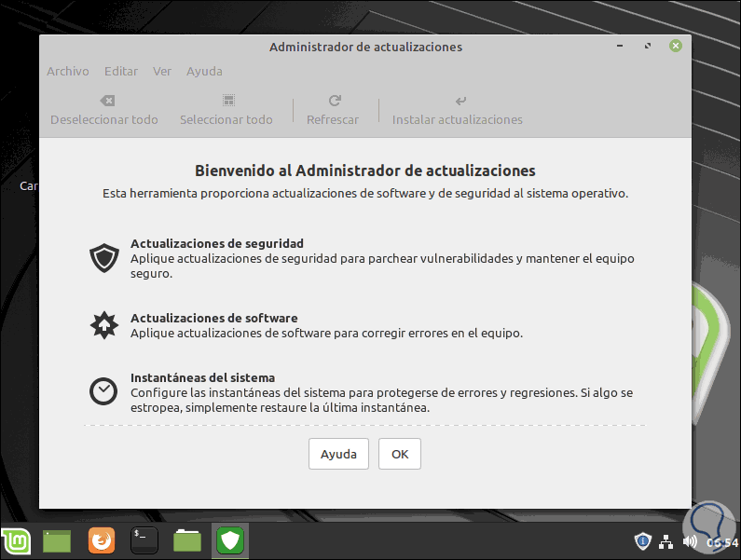
Task: Open the Linux Mint start menu
Action: (x=17, y=541)
